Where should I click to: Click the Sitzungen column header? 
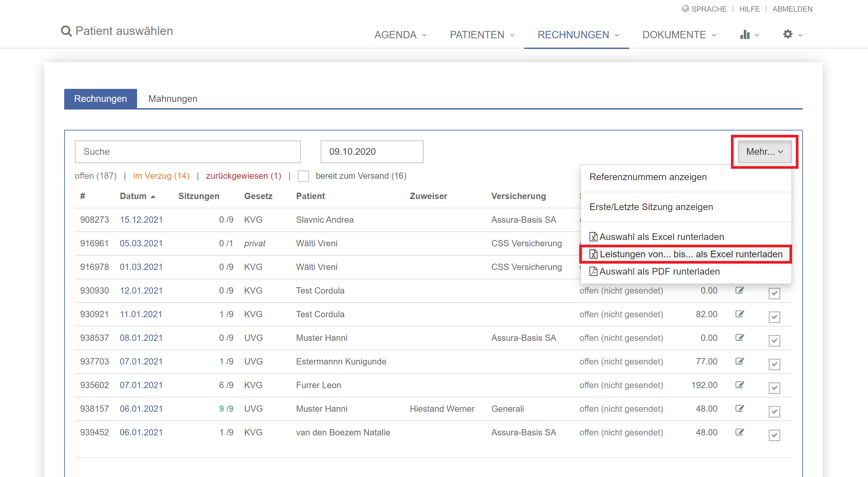pyautogui.click(x=199, y=196)
